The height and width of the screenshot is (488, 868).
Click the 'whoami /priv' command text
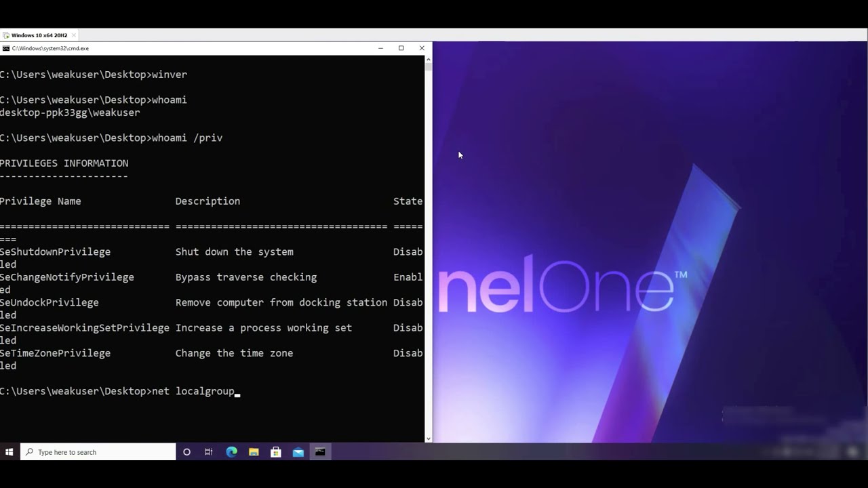click(x=187, y=138)
